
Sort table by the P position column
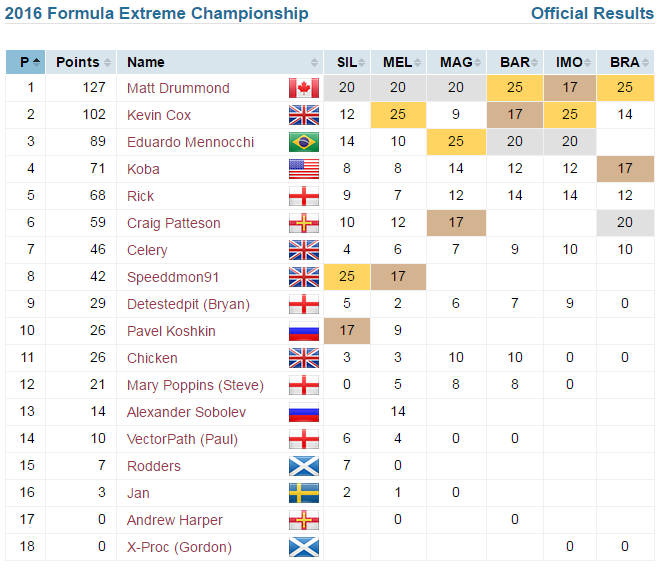pos(25,62)
